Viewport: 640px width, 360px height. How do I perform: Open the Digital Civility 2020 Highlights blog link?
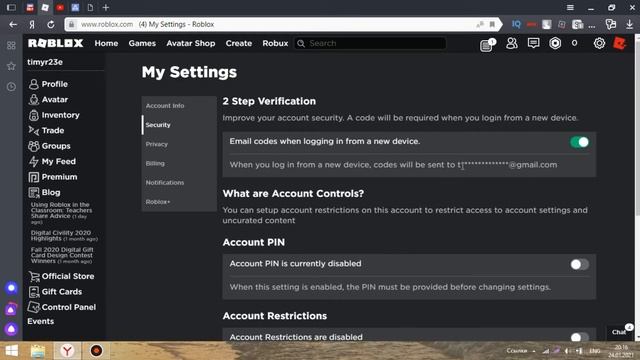pos(64,236)
